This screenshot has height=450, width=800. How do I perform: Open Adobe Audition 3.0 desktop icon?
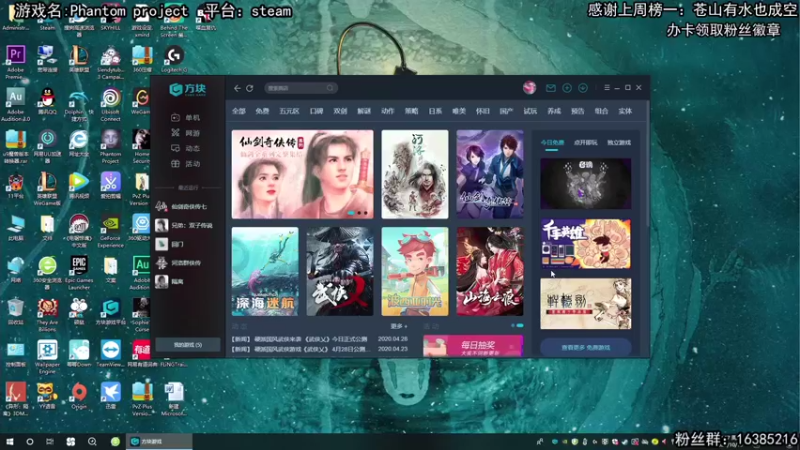click(15, 105)
